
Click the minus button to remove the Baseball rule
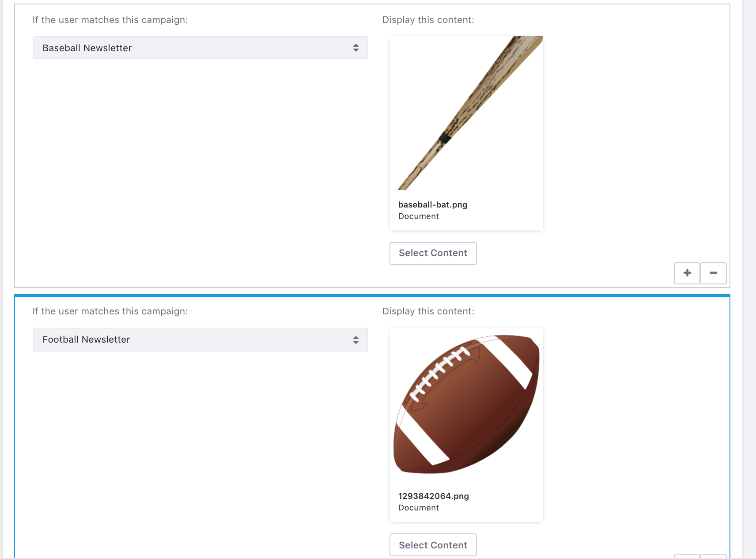(x=713, y=273)
